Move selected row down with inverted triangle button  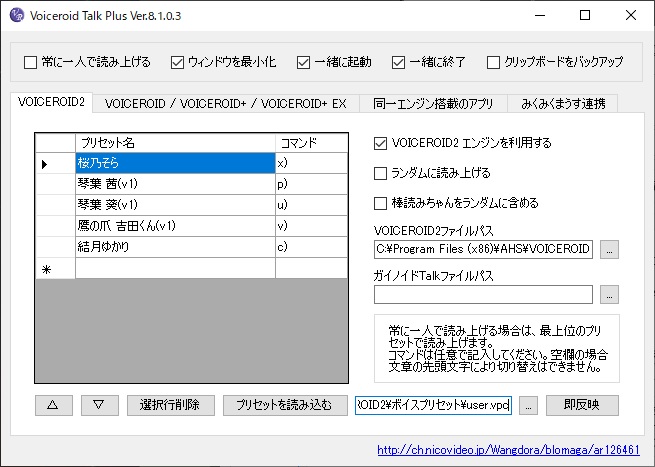99,405
